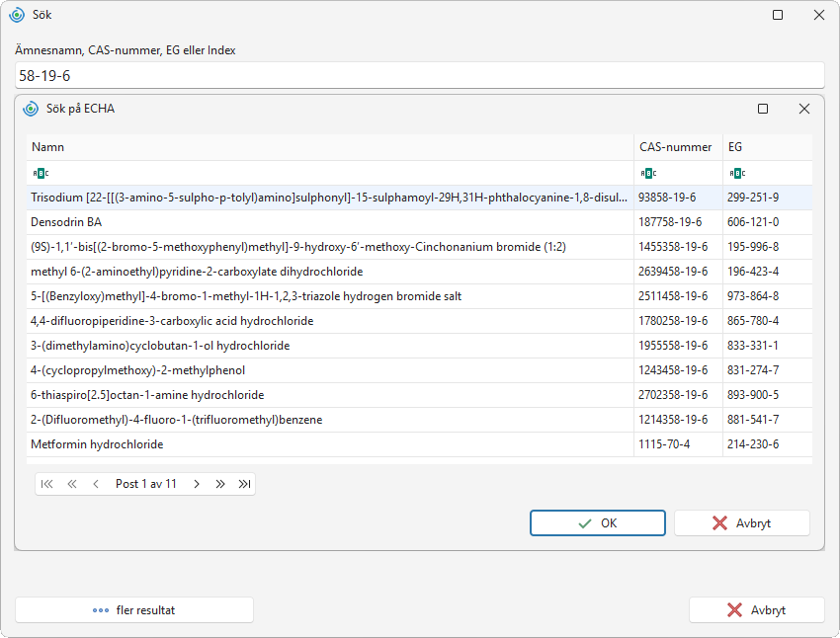Jump to next page of records

pyautogui.click(x=220, y=484)
